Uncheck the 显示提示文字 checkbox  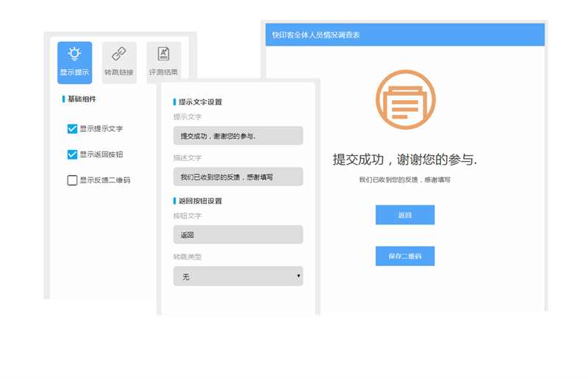[72, 129]
